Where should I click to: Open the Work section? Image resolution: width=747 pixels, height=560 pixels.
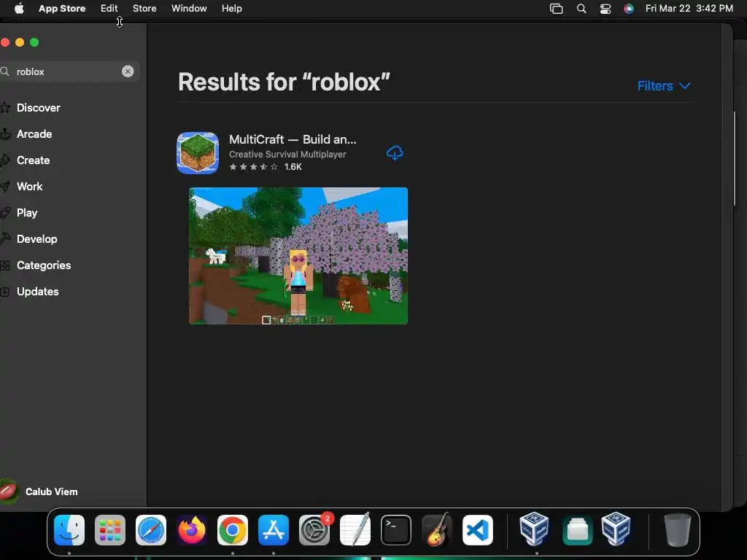tap(29, 186)
